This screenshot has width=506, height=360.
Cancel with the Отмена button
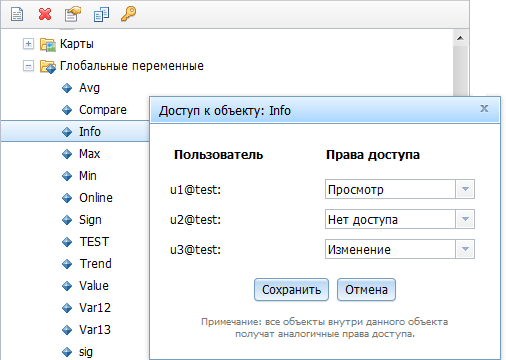366,290
